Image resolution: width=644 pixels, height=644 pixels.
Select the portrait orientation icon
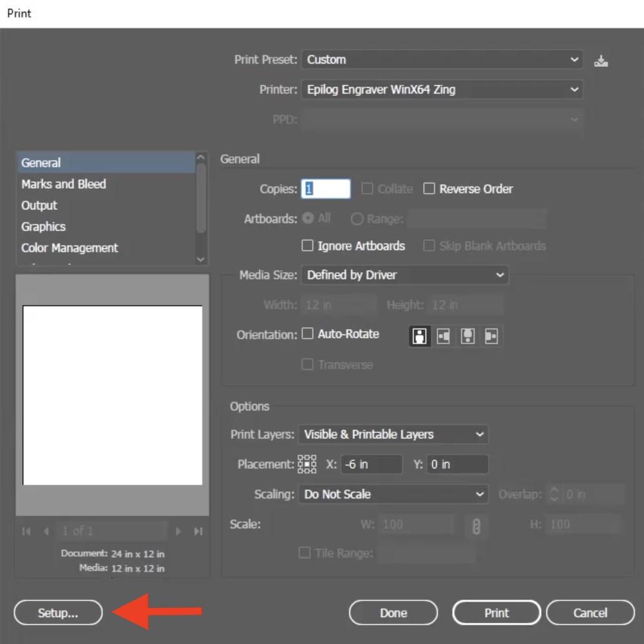point(419,335)
